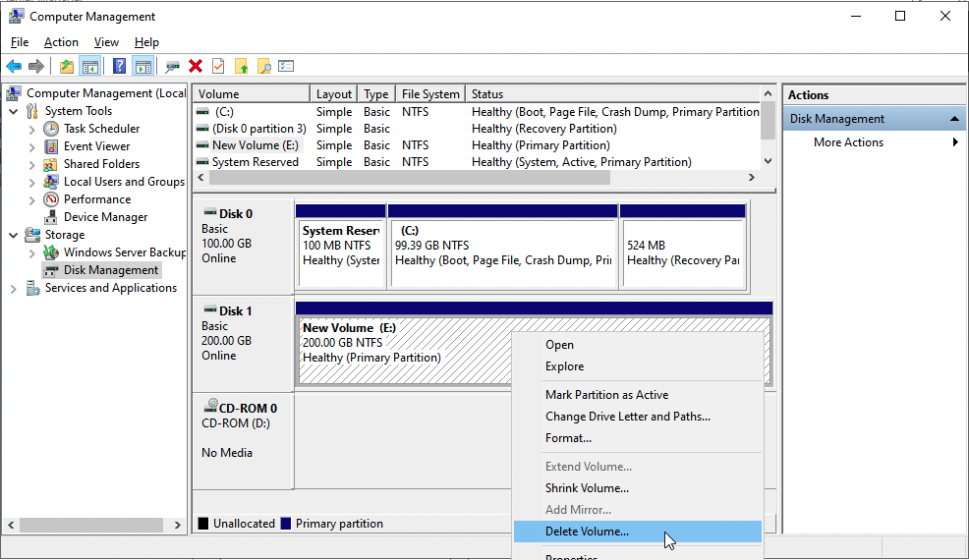Viewport: 969px width, 560px height.
Task: Click the Layout column header
Action: click(x=334, y=94)
